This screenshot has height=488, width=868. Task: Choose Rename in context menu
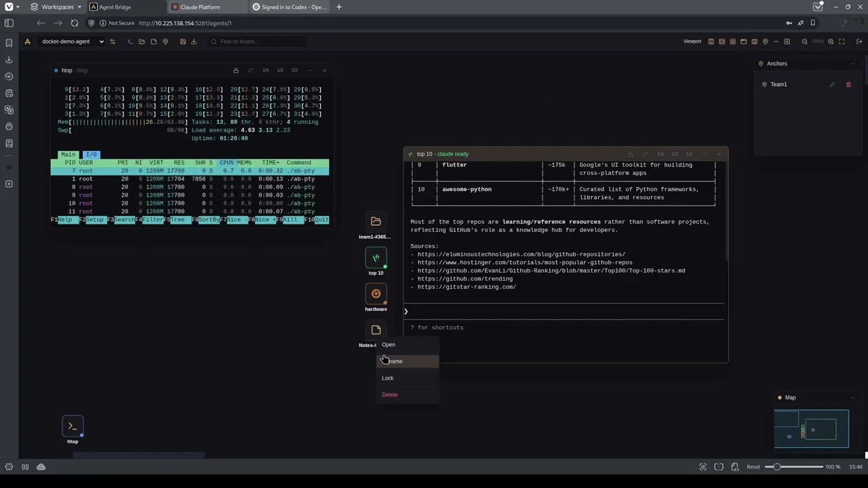tap(408, 361)
